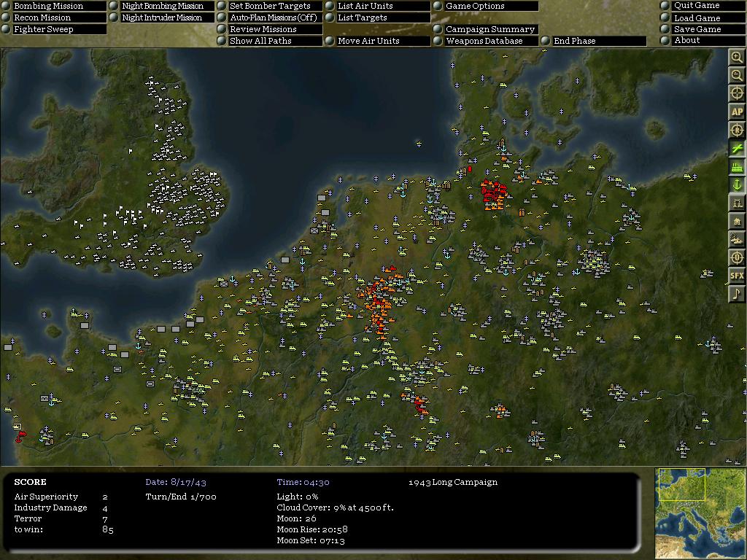This screenshot has width=747, height=560.
Task: Zoom in on the map
Action: point(737,58)
